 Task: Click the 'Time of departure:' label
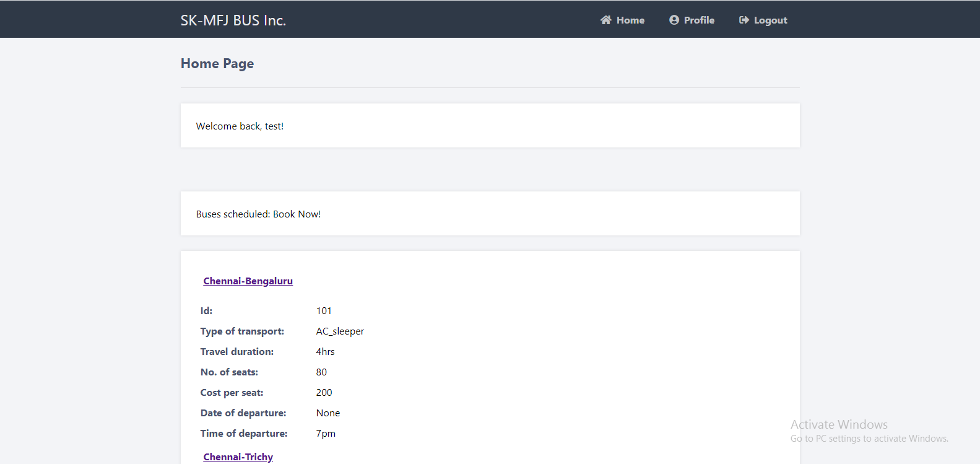tap(244, 433)
